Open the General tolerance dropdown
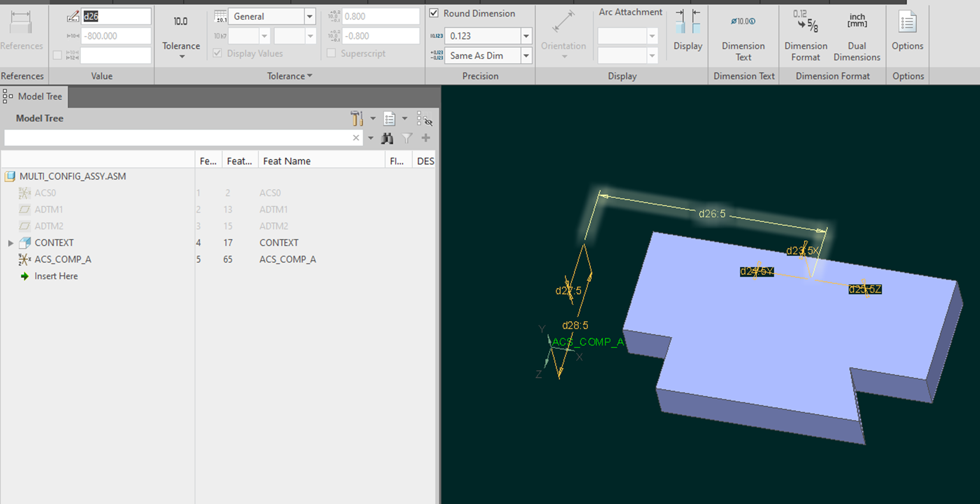This screenshot has height=504, width=980. [x=310, y=16]
